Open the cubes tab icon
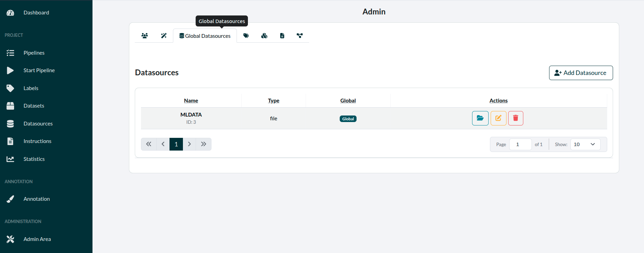This screenshot has width=644, height=253. click(264, 36)
